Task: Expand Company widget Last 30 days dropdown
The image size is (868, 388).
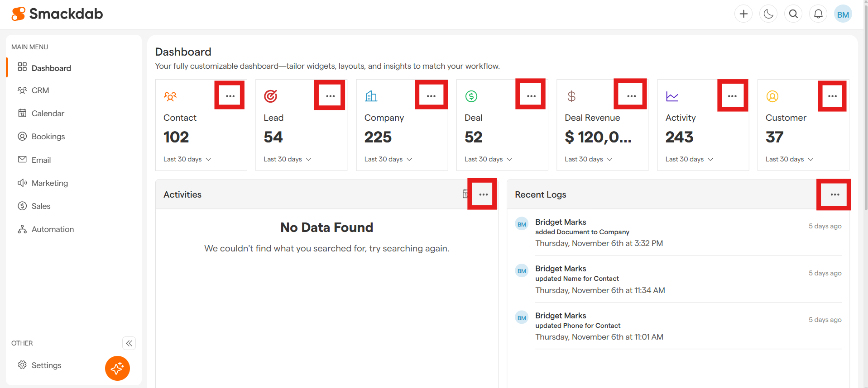Action: pos(388,159)
